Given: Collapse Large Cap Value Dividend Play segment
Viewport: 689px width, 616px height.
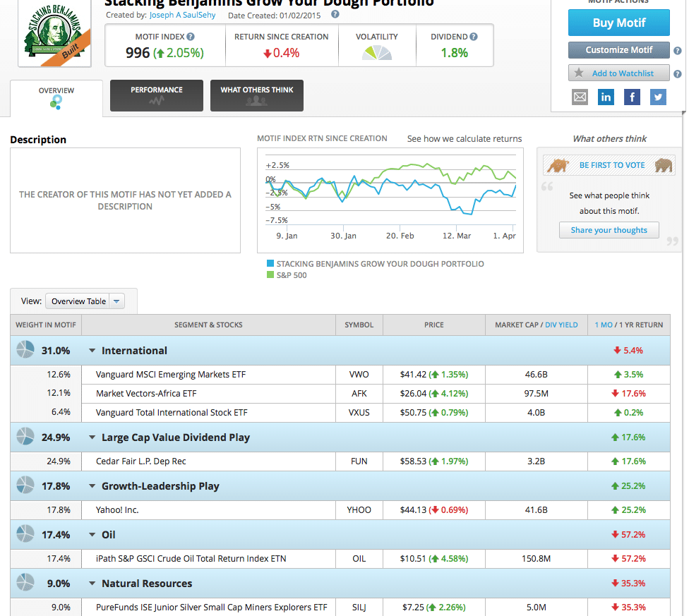Looking at the screenshot, I should 92,437.
